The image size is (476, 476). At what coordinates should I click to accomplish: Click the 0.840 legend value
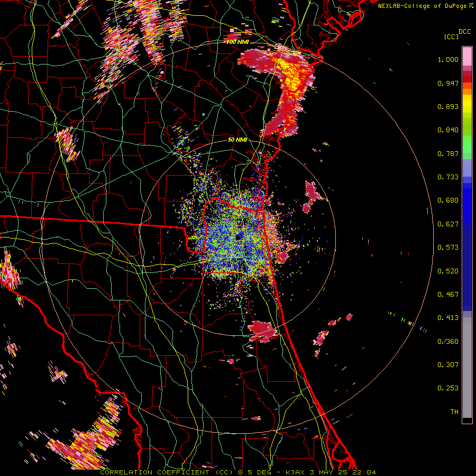click(x=448, y=130)
